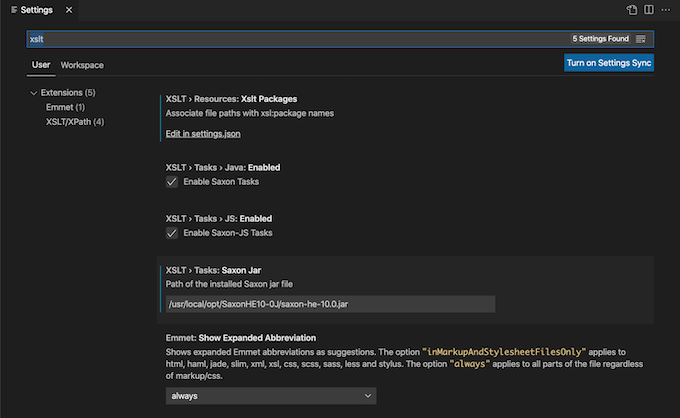The width and height of the screenshot is (680, 418).
Task: Select XSLT/XPath in the settings tree
Action: (75, 122)
